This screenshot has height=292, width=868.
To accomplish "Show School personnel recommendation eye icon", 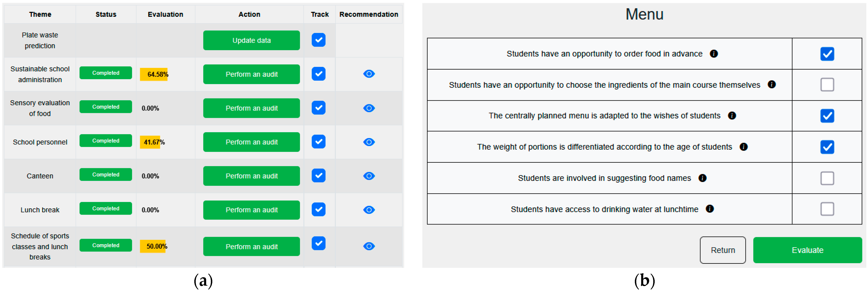I will point(369,142).
